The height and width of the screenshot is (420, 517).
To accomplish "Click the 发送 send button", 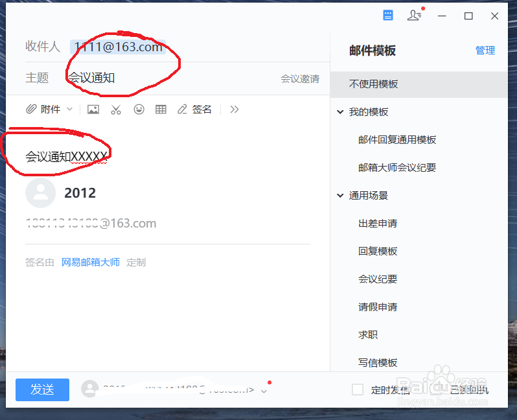I will (42, 390).
